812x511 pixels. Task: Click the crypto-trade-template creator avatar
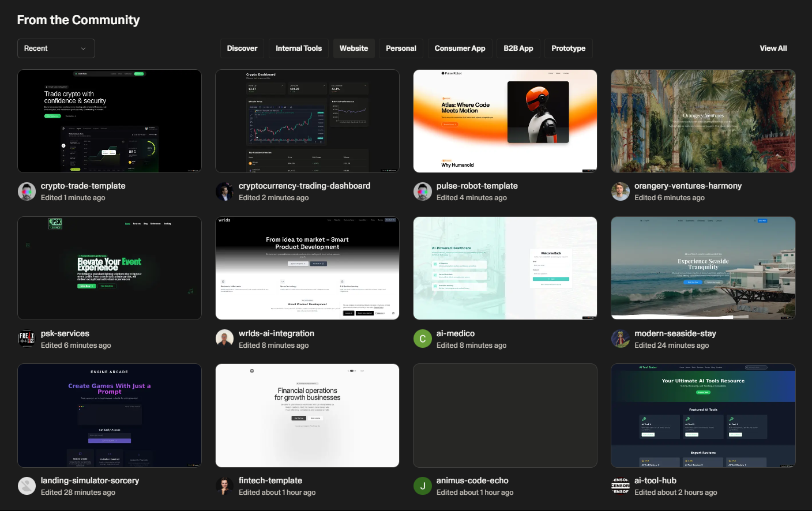[x=27, y=191]
